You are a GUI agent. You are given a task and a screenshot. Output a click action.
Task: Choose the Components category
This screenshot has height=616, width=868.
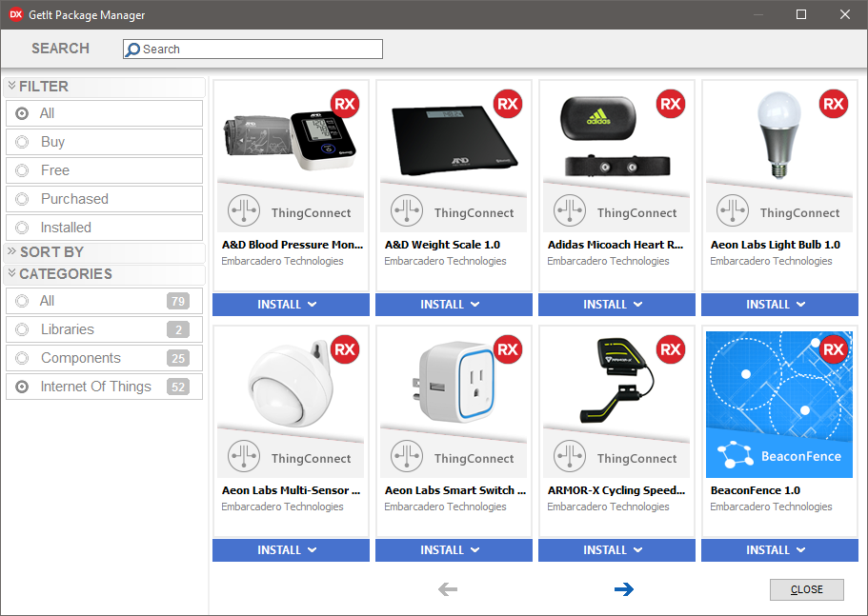pyautogui.click(x=104, y=358)
